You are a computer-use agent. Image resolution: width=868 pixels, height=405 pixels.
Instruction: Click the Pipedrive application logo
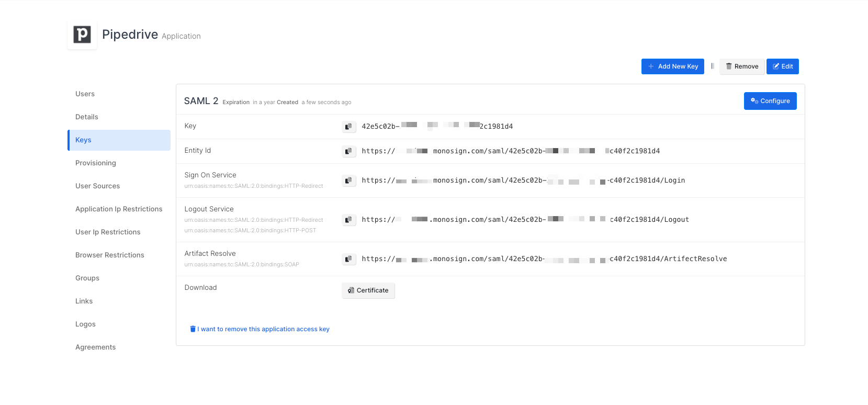(x=82, y=35)
